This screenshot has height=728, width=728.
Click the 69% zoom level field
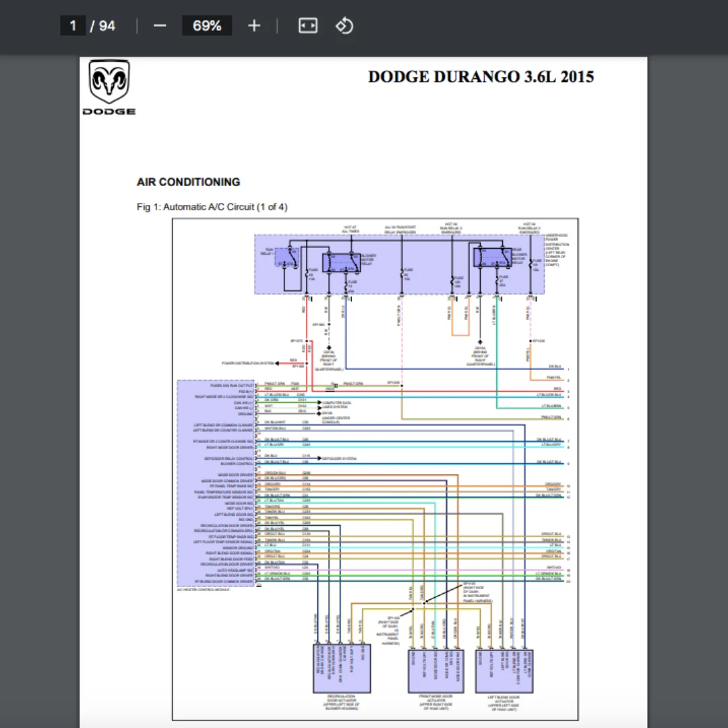pyautogui.click(x=207, y=26)
